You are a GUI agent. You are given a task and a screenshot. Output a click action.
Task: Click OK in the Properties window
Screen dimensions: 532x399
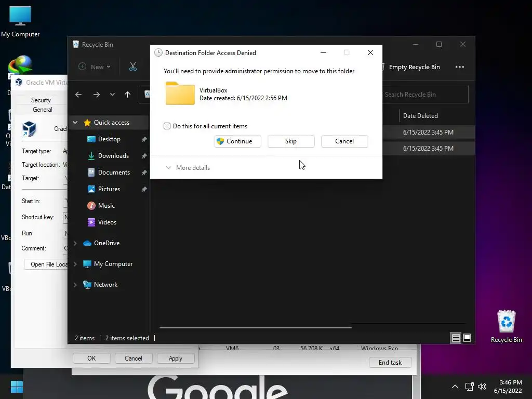pyautogui.click(x=91, y=358)
